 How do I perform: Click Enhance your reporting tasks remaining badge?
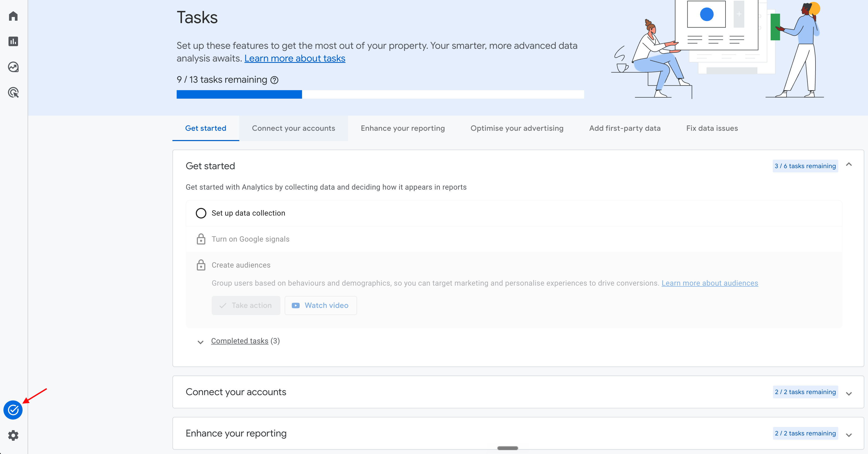[805, 434]
